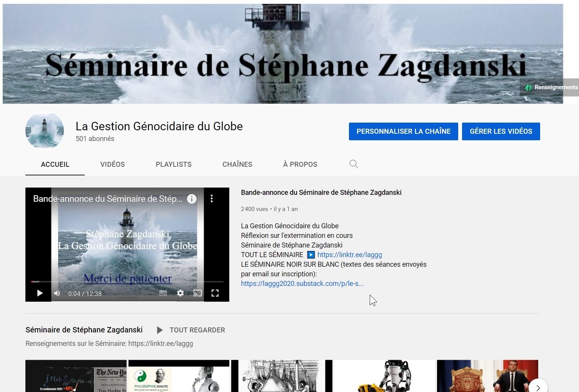Open the channel search icon
Screen dimensions: 579x392
pyautogui.click(x=354, y=164)
